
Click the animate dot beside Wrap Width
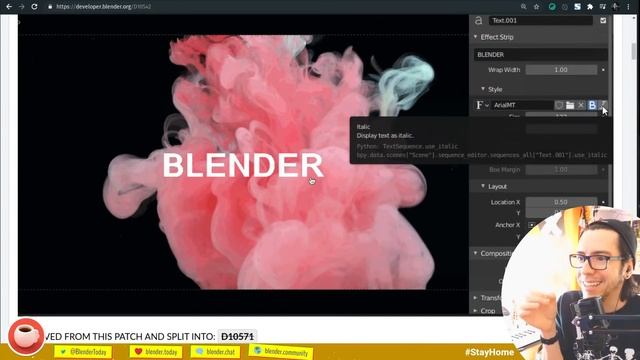603,70
